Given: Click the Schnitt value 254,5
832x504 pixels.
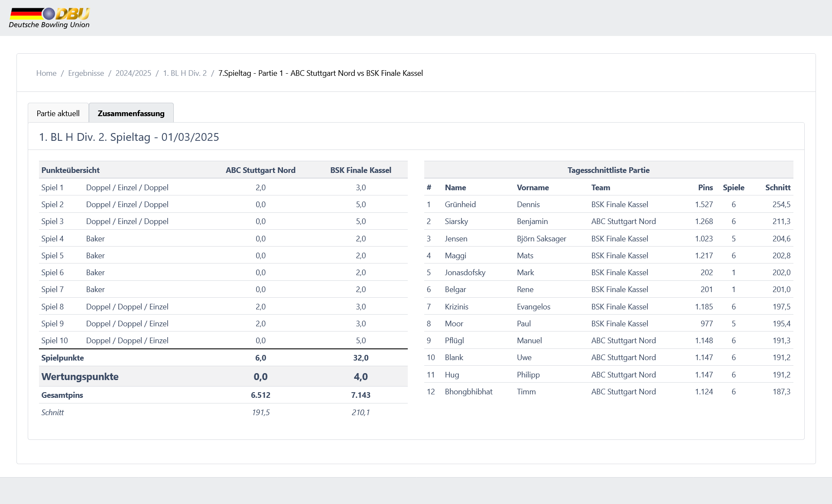Looking at the screenshot, I should click(782, 205).
